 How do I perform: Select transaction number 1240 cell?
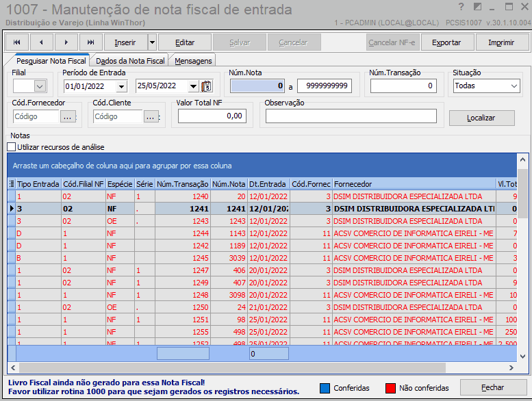pyautogui.click(x=183, y=196)
